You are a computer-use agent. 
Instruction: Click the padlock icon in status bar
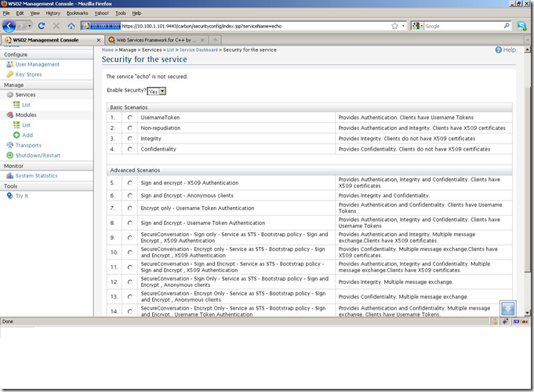[495, 321]
